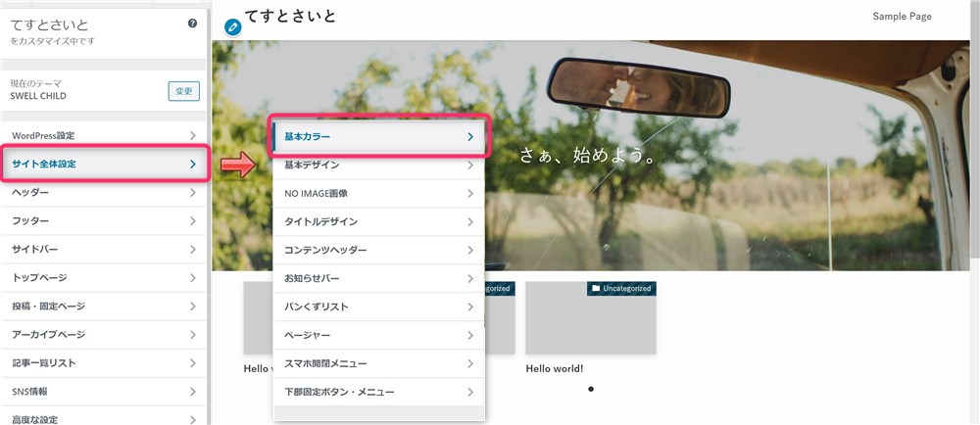This screenshot has height=425, width=980.
Task: Click the SWELL CHILD theme name
Action: pyautogui.click(x=38, y=96)
